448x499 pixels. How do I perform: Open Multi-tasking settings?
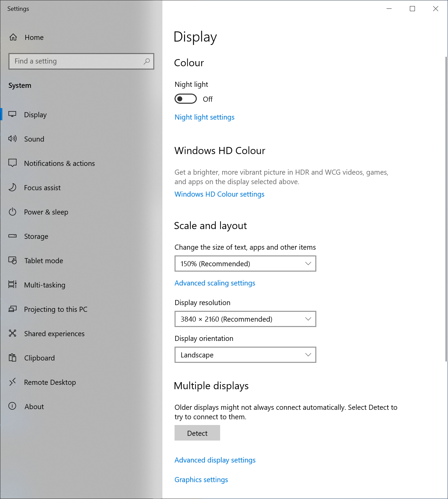point(81,285)
